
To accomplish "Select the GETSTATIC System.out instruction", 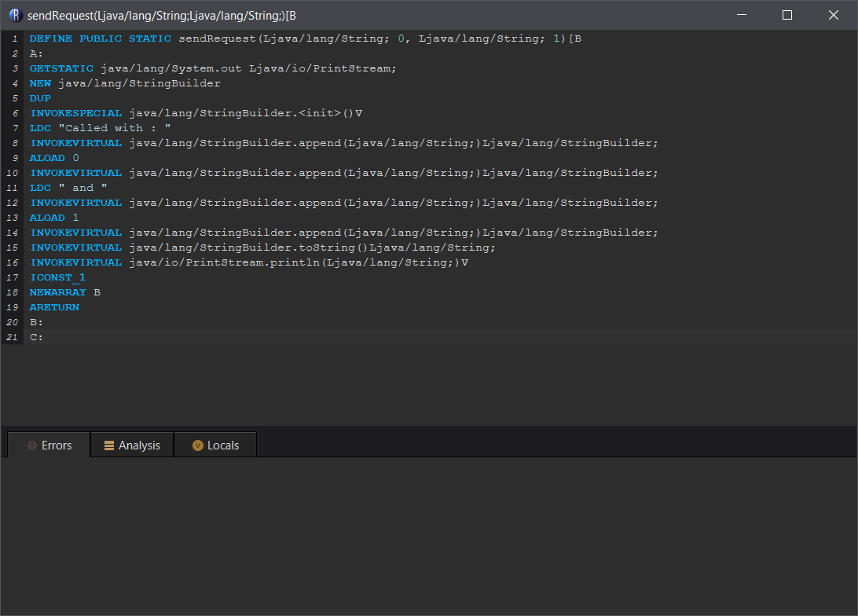I will click(x=61, y=68).
